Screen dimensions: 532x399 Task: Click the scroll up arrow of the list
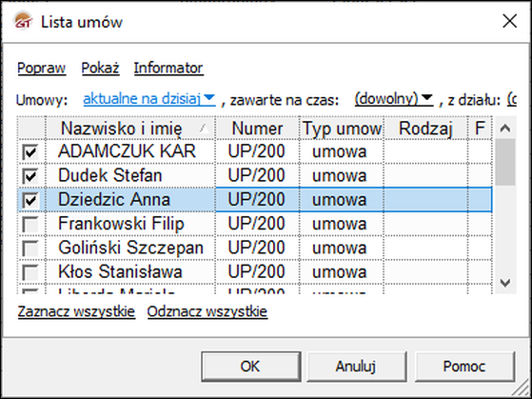505,129
